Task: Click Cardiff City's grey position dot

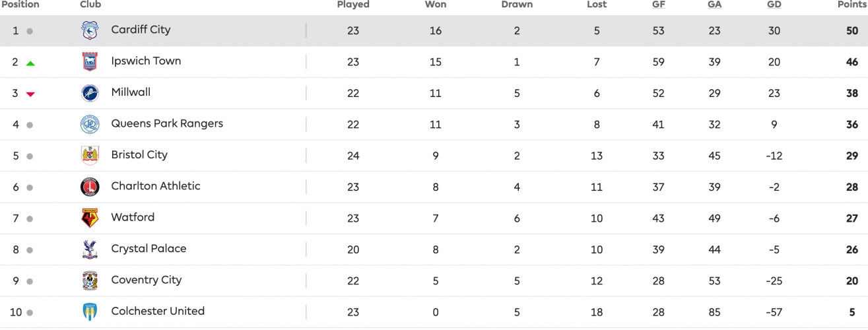Action: (30, 31)
